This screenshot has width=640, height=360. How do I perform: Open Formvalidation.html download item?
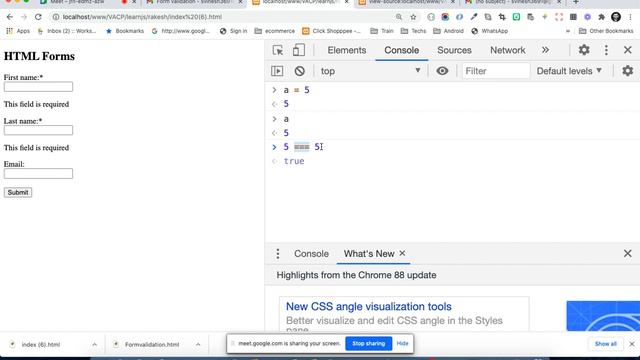[x=152, y=344]
